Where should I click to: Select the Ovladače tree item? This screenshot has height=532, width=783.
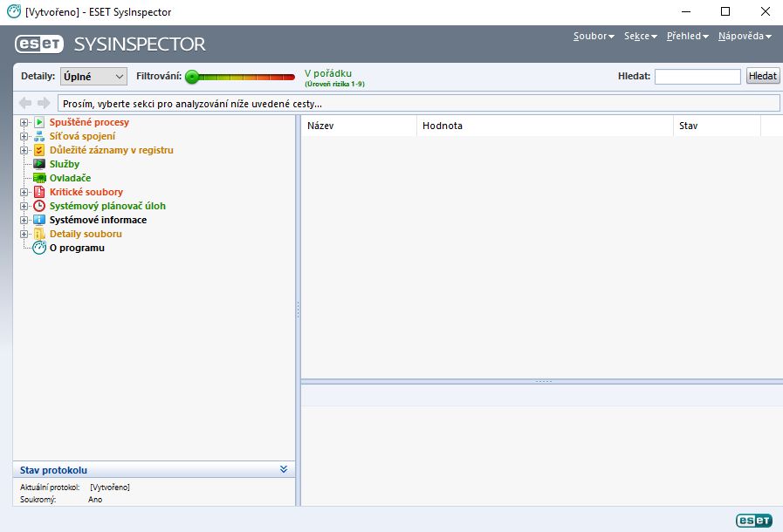click(x=70, y=178)
